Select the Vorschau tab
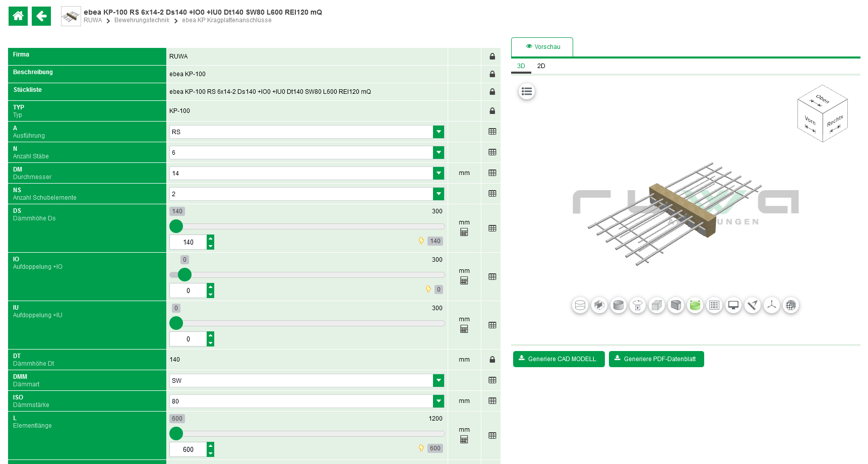Screen dimensions: 868x464 pyautogui.click(x=542, y=47)
